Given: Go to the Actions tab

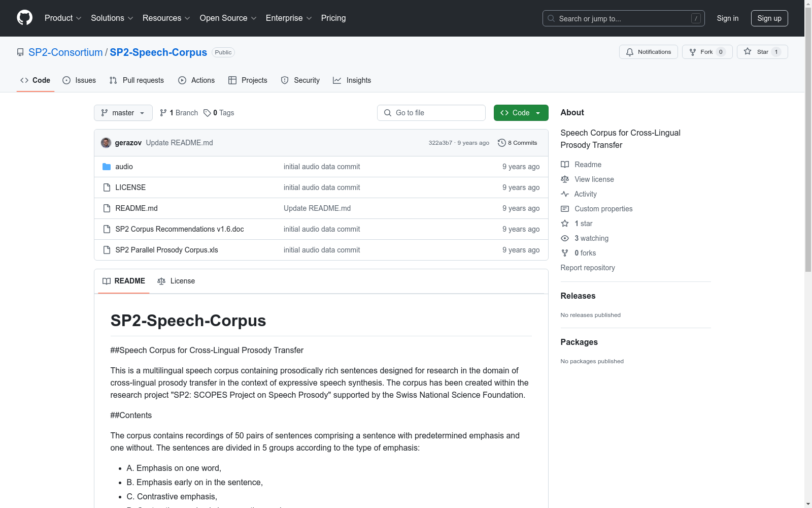Looking at the screenshot, I should (x=196, y=80).
